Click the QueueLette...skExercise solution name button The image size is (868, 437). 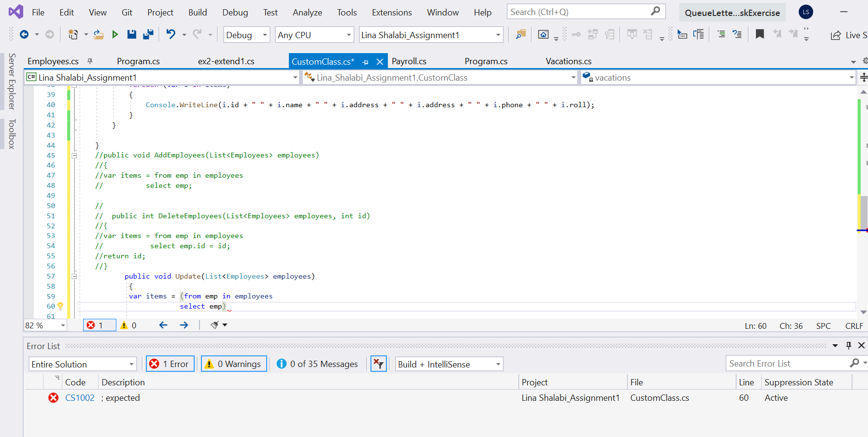[x=732, y=13]
